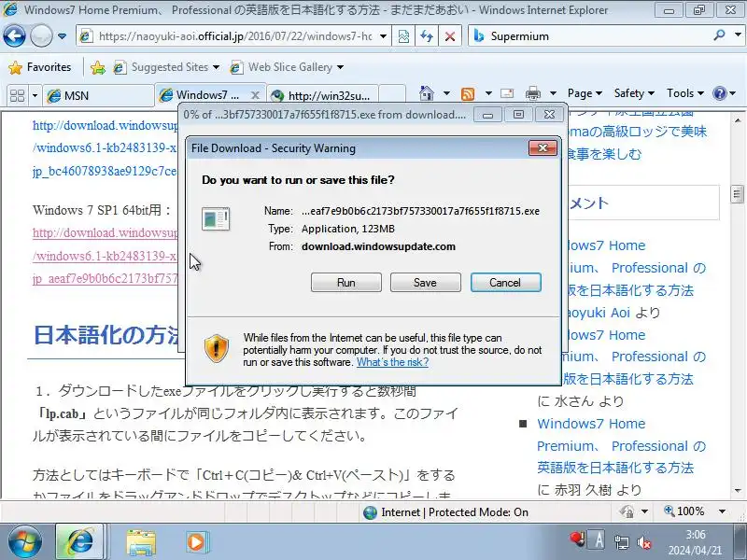
Task: Switch to the MSN tab
Action: coord(98,96)
